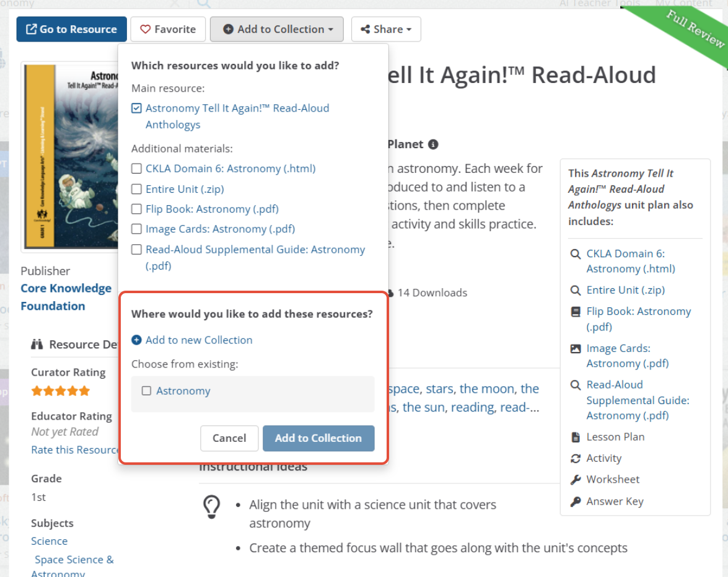Open Flip Book: Astronomy sidebar link
728x577 pixels.
(x=638, y=319)
